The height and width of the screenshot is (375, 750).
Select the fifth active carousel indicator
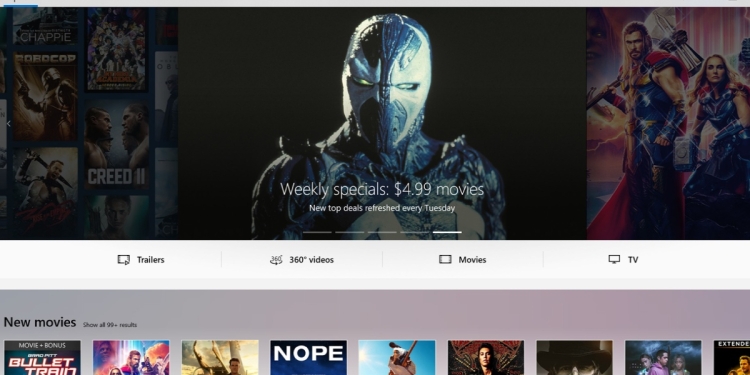tap(447, 232)
